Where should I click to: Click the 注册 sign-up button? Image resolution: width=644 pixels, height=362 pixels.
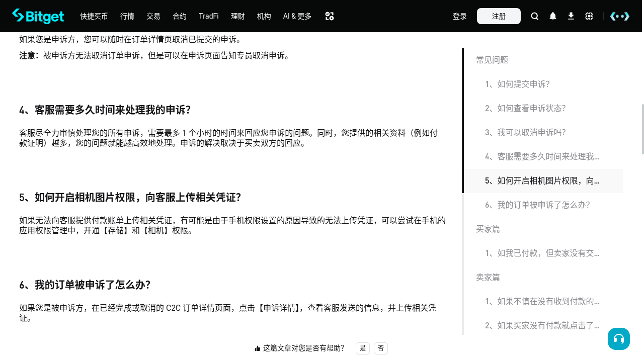[499, 16]
